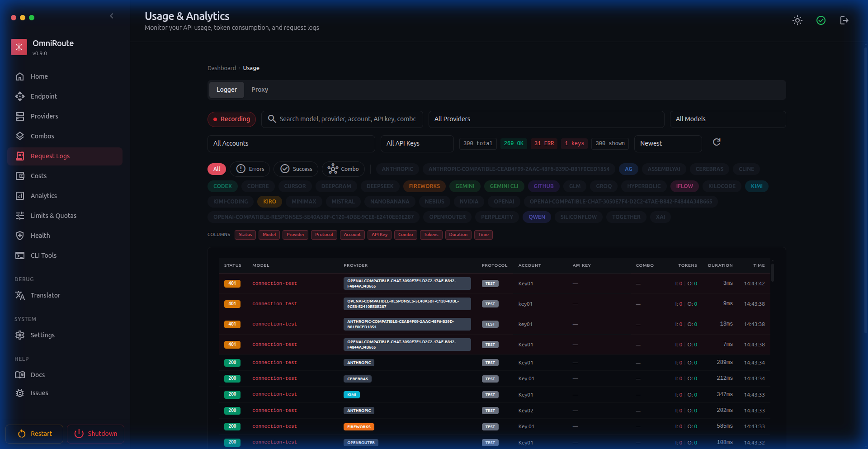Screen dimensions: 868x449
Task: Hide the Protocol column chip
Action: pos(324,235)
